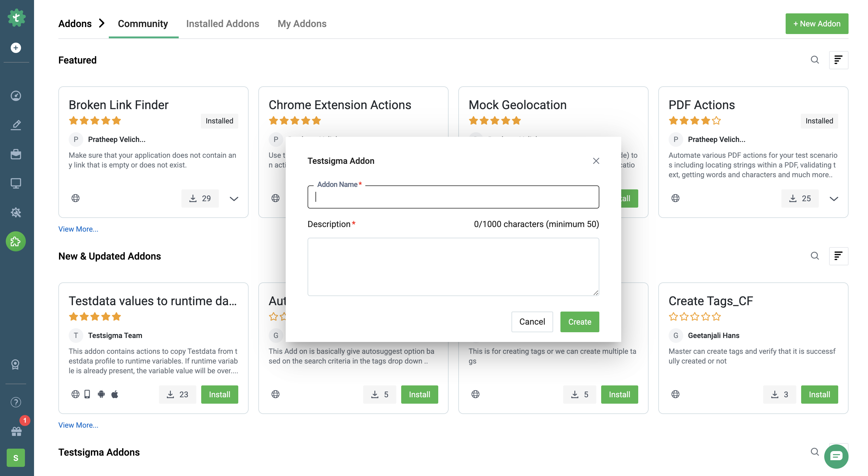Image resolution: width=868 pixels, height=476 pixels.
Task: Click Create in the Testsigma Addon dialog
Action: point(579,322)
